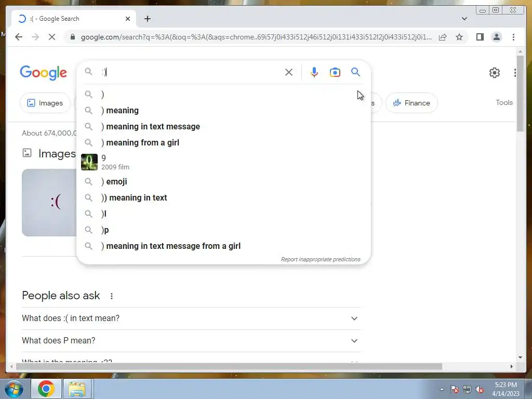
Task: Click the voice search microphone icon
Action: (314, 72)
